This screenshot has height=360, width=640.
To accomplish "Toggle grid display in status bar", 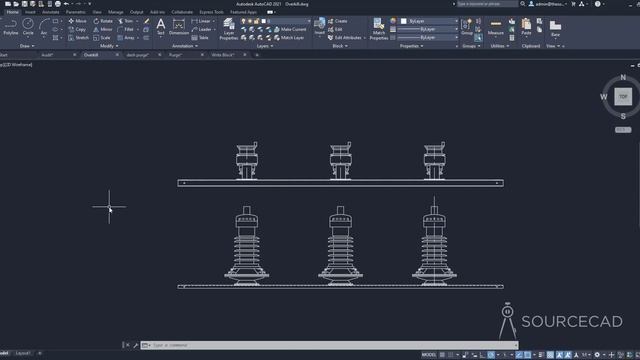I will [x=442, y=355].
